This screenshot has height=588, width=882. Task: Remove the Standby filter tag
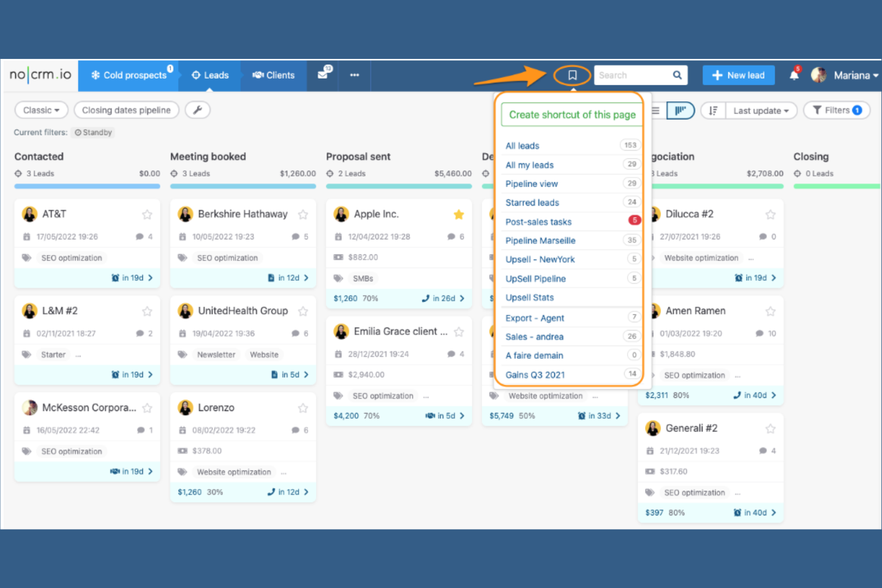93,132
